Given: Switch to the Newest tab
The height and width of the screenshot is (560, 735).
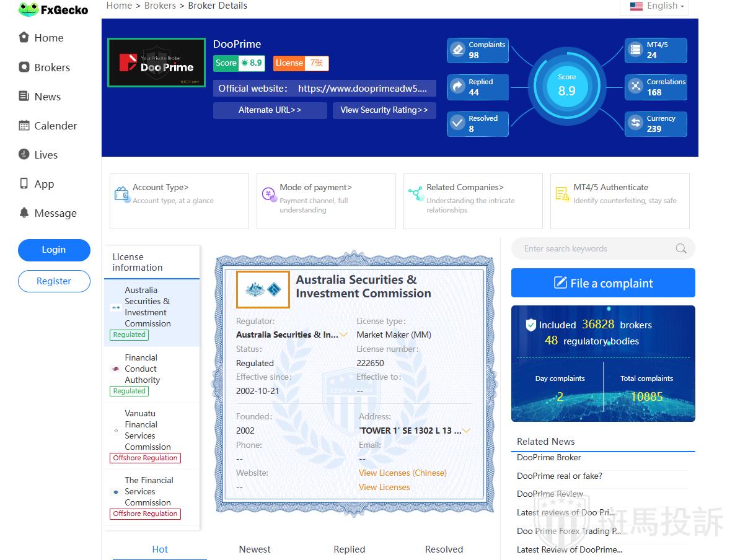Looking at the screenshot, I should (255, 549).
